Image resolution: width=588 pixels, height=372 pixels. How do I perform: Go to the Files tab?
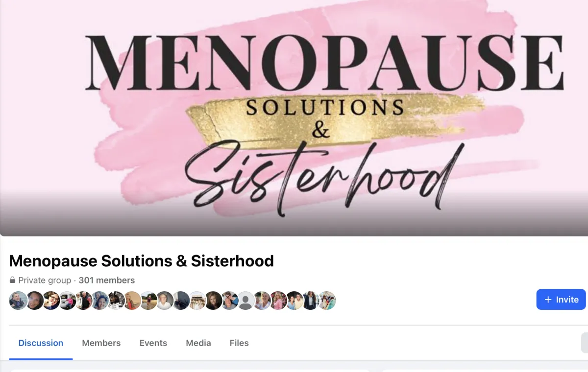pos(239,343)
